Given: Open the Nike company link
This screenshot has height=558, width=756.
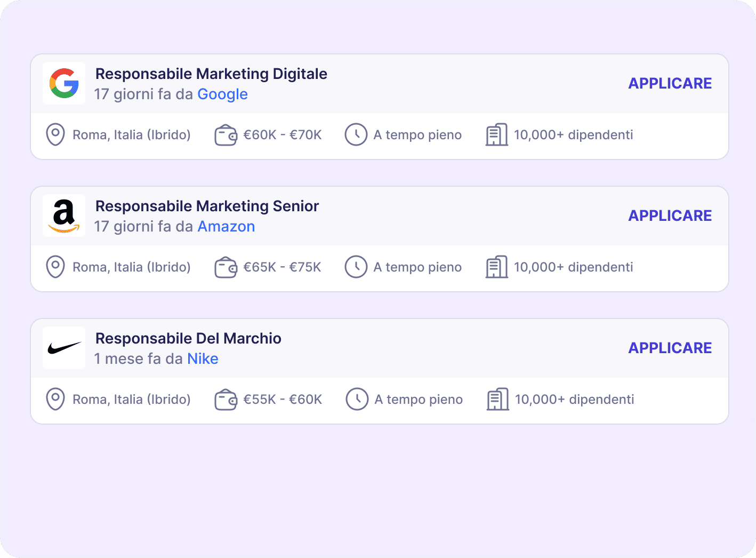Looking at the screenshot, I should pyautogui.click(x=203, y=359).
